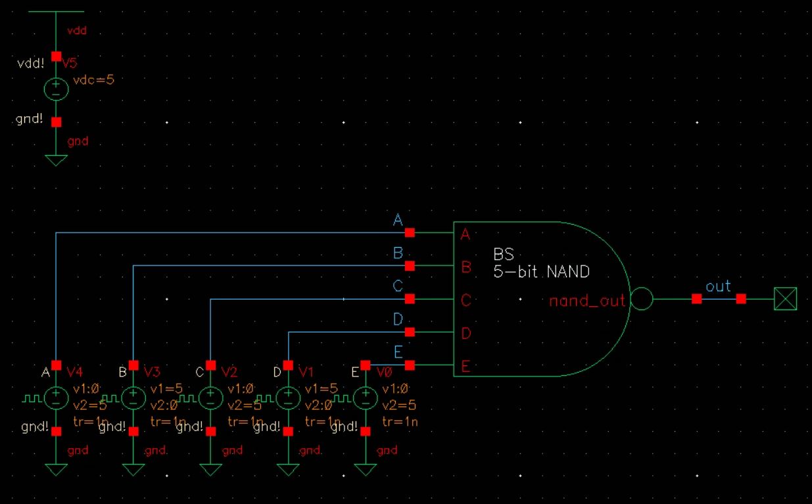
Task: Select the ground symbol below the V5 source
Action: (56, 160)
